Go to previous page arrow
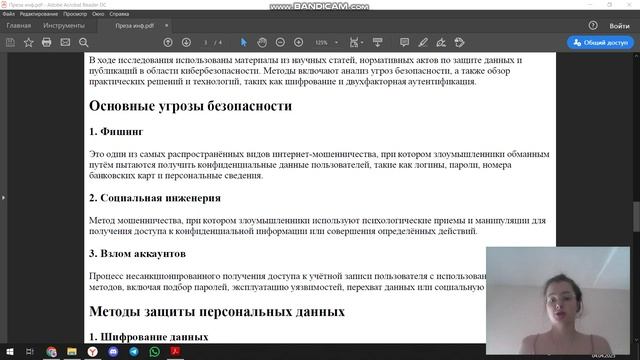640x360 pixels. pos(168,42)
